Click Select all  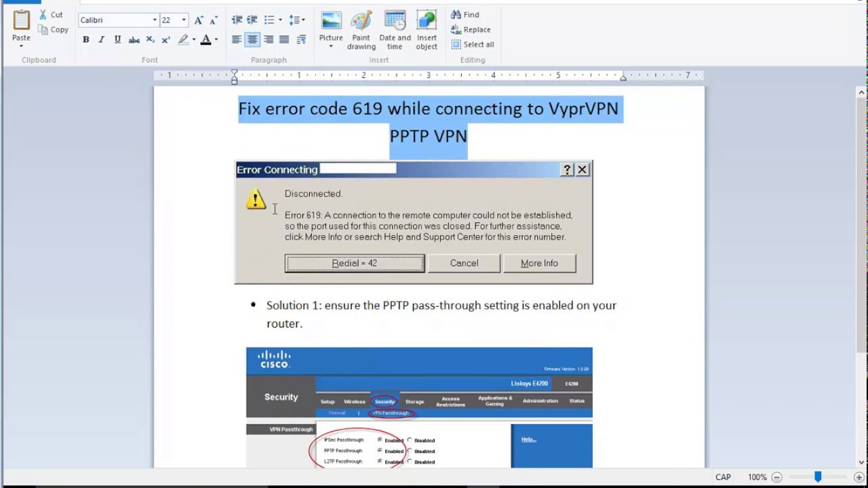point(473,44)
